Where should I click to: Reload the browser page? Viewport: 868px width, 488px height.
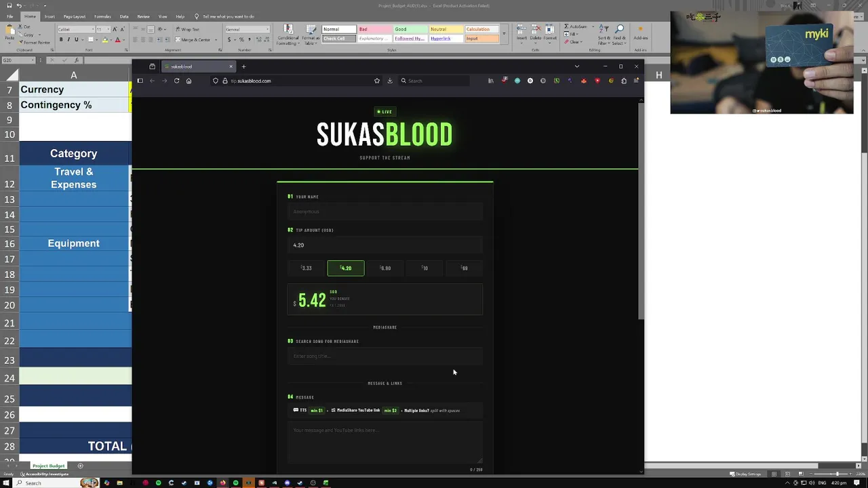coord(176,81)
